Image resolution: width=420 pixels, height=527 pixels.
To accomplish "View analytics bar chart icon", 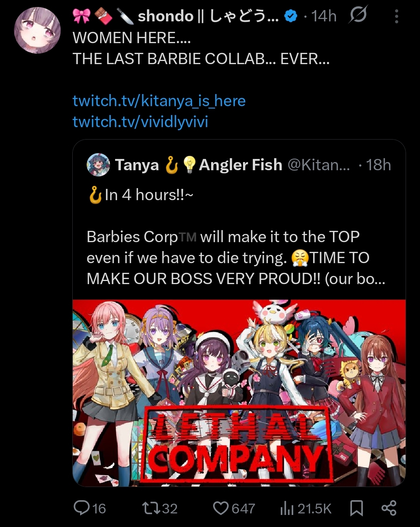I will click(287, 508).
